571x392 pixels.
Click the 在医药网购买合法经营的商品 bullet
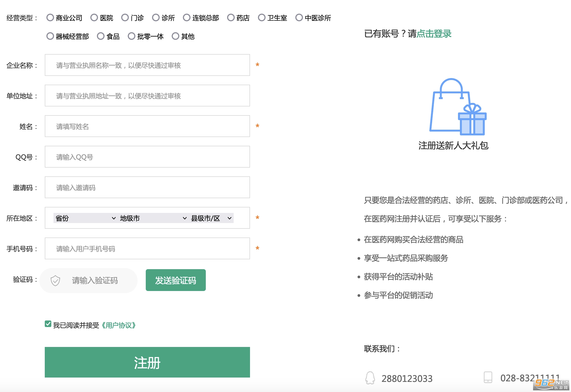(414, 240)
